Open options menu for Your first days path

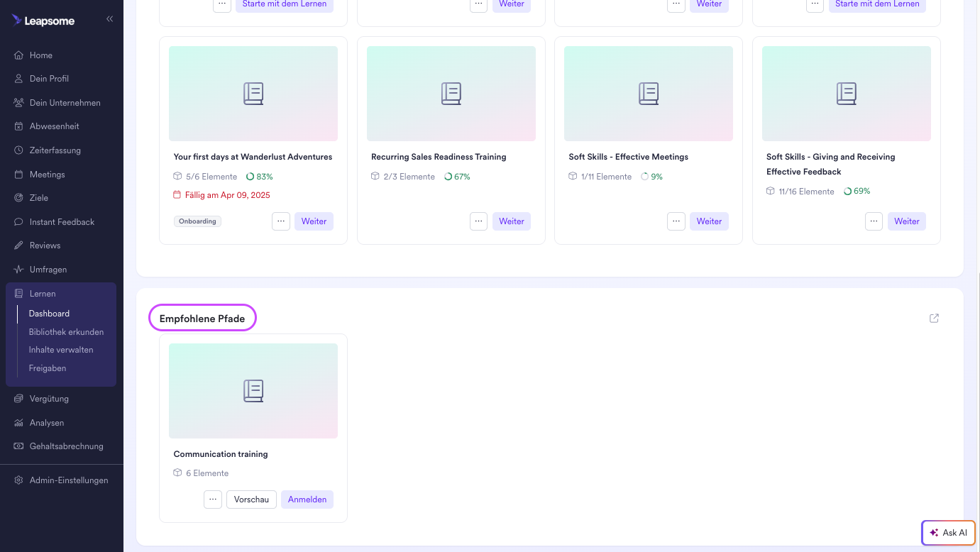(281, 221)
